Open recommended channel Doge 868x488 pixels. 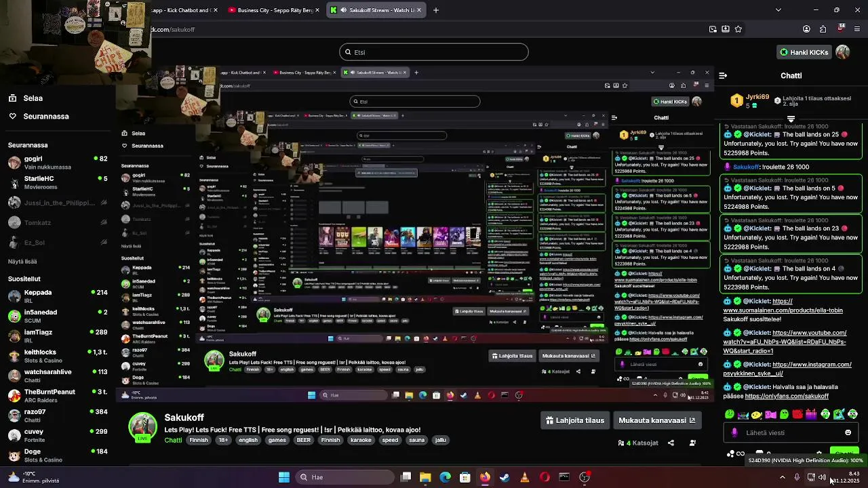coord(58,455)
